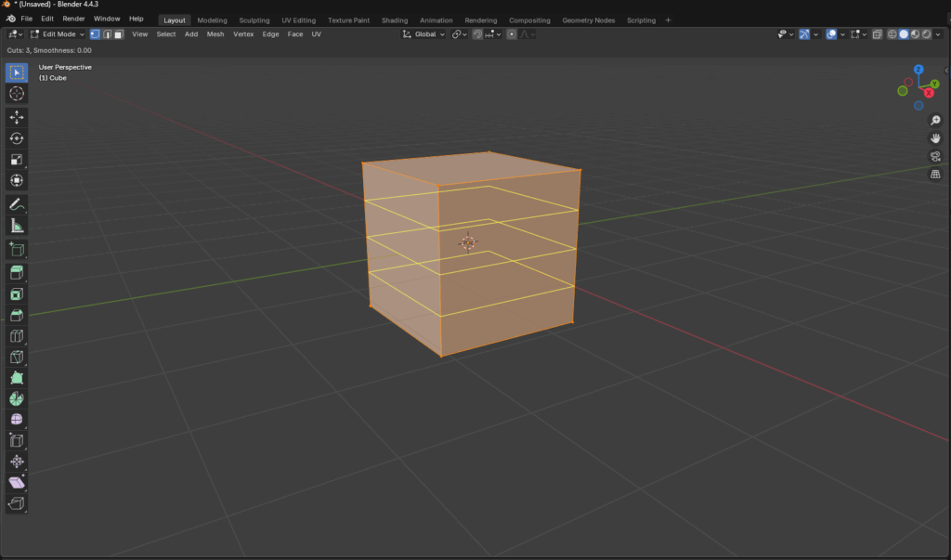Activate the Transform tool
951x560 pixels.
[x=17, y=181]
